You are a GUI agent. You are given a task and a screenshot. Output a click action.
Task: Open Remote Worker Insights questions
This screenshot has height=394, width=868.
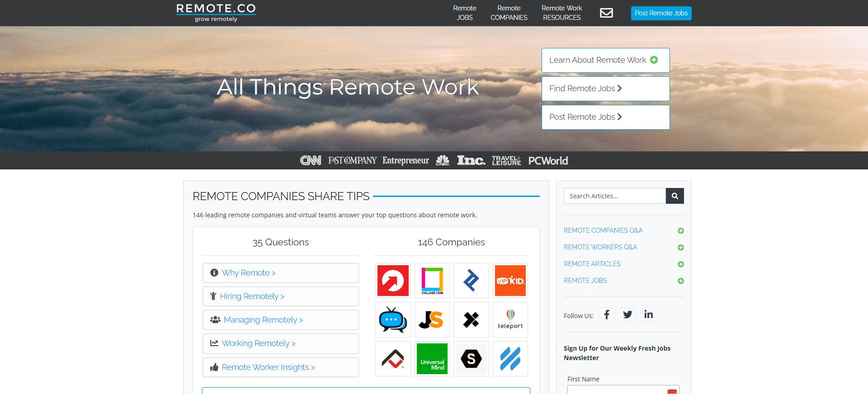click(x=281, y=367)
